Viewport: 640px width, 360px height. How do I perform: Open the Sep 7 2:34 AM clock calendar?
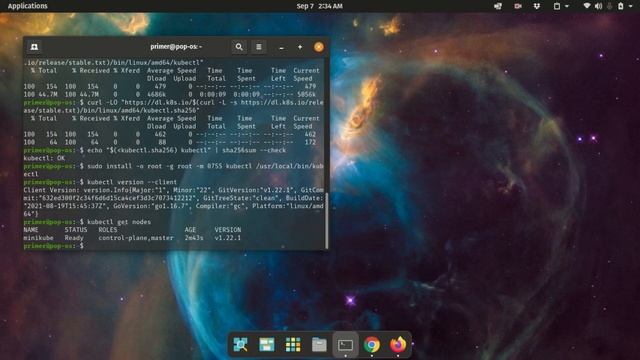320,6
